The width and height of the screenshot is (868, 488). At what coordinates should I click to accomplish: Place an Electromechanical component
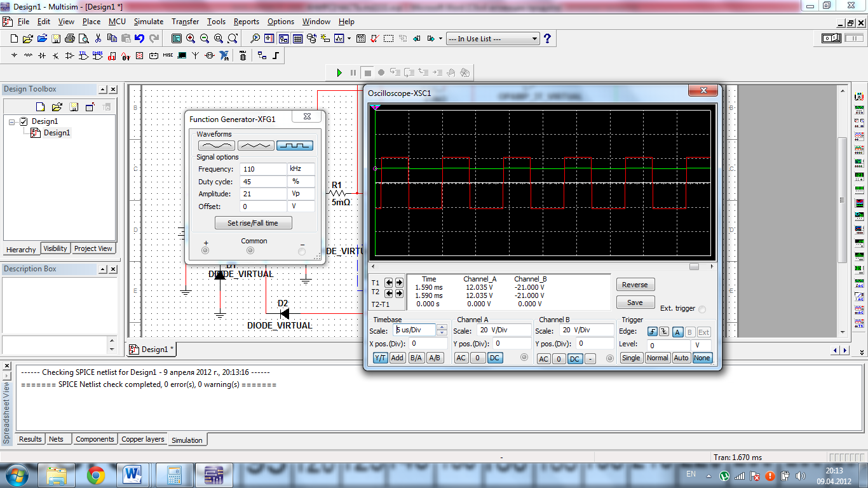point(210,55)
